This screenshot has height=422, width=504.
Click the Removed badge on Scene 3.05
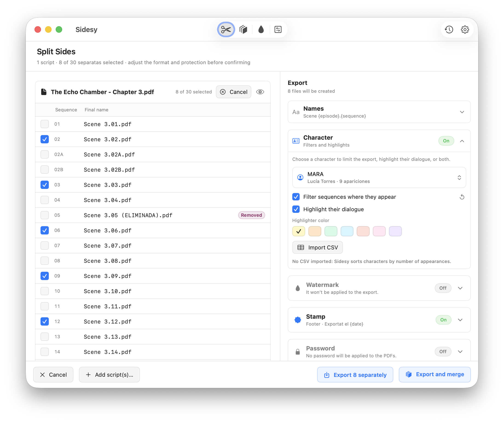pos(251,215)
